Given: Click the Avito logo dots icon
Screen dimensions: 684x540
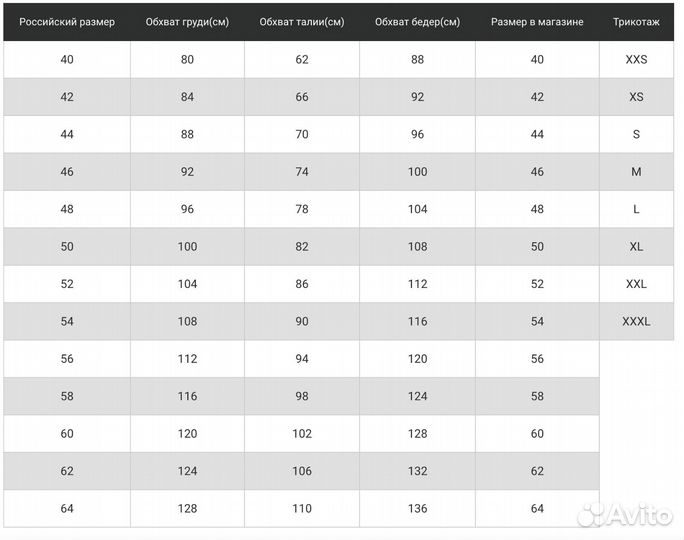Looking at the screenshot, I should coord(592,514).
